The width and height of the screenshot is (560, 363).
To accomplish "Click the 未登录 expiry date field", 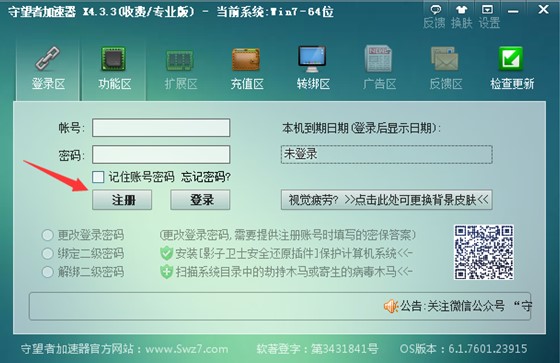I will 387,155.
